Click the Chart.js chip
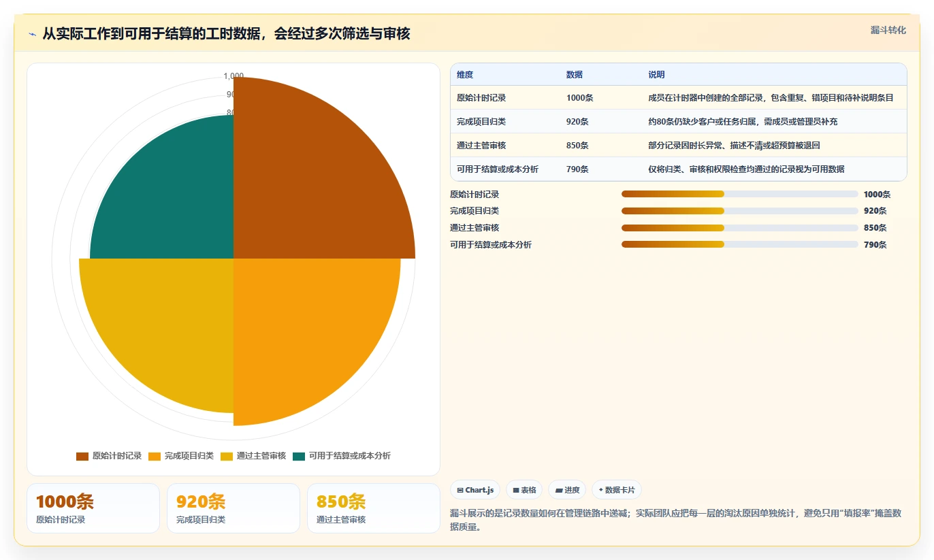The image size is (934, 560). tap(475, 490)
